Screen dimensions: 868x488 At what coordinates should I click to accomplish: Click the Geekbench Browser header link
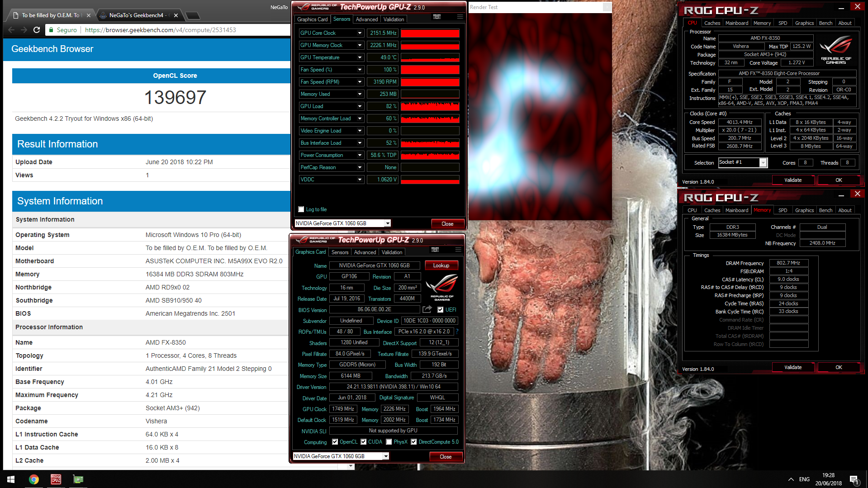click(52, 49)
